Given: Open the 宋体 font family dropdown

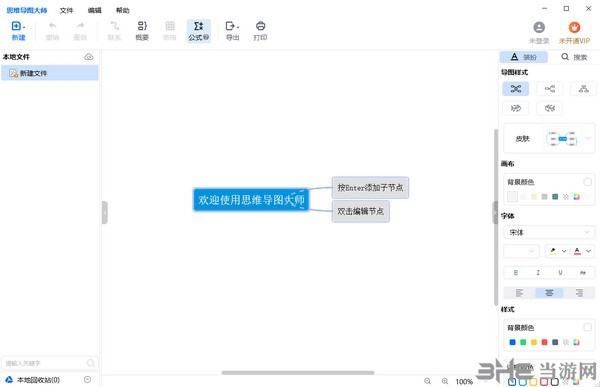Looking at the screenshot, I should coord(549,232).
